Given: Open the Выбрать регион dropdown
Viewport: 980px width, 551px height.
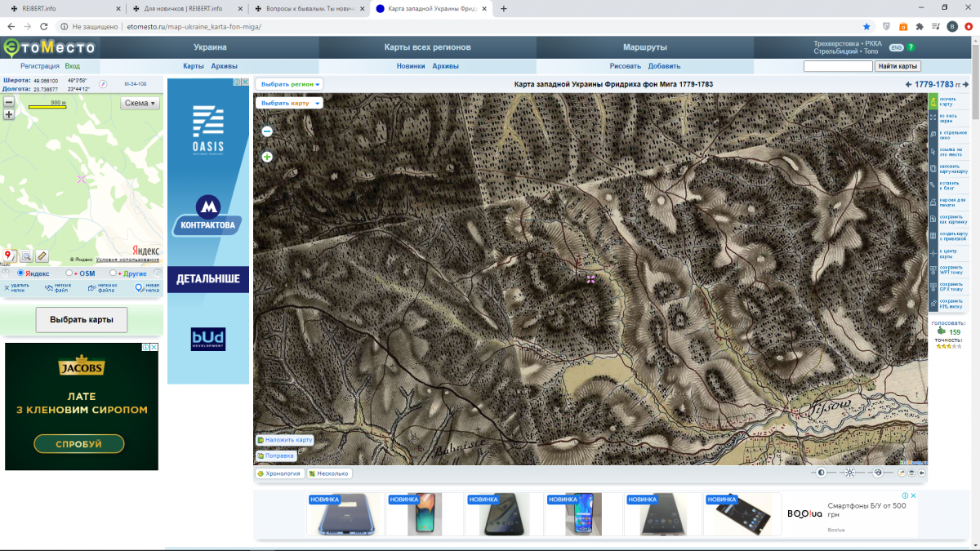Looking at the screenshot, I should coord(290,84).
